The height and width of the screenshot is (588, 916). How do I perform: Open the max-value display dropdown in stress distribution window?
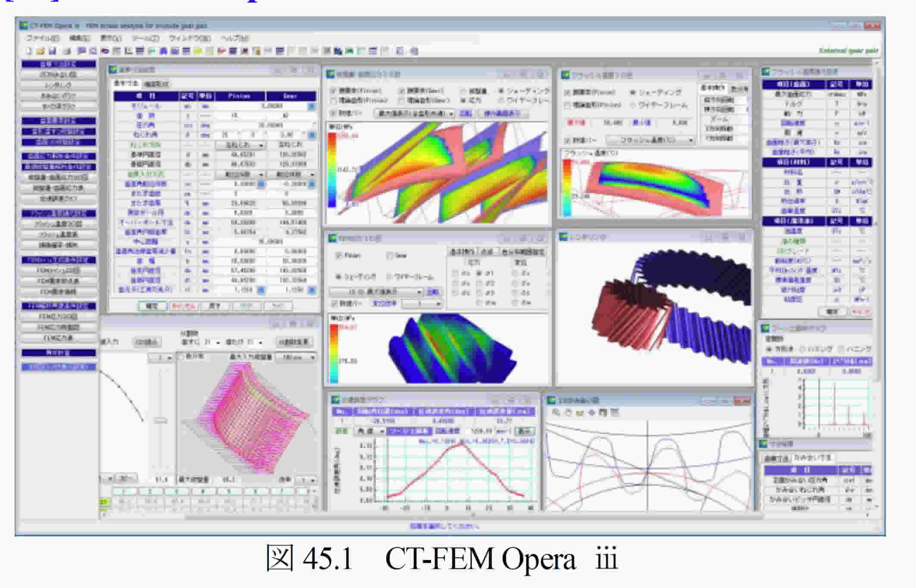pos(414,114)
